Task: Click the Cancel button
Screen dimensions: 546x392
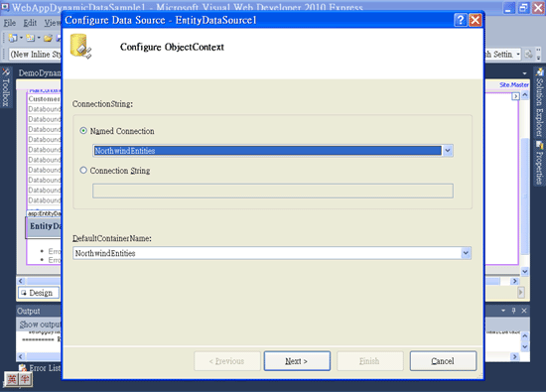Action: point(443,361)
